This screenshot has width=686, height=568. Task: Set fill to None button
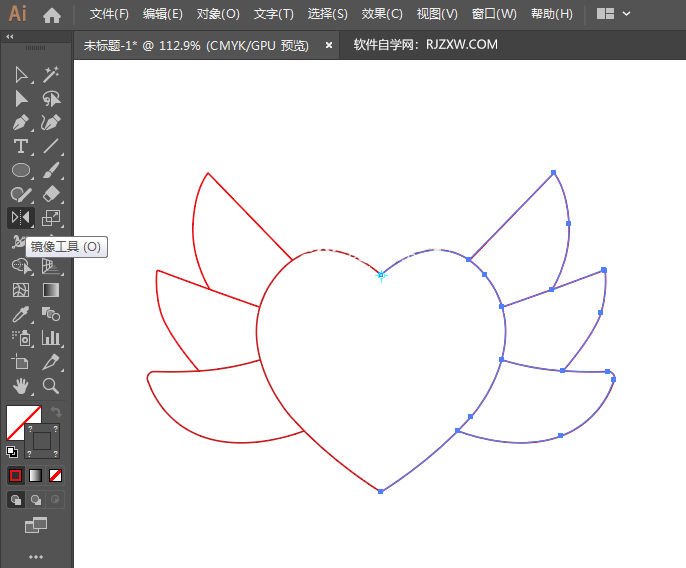click(55, 475)
